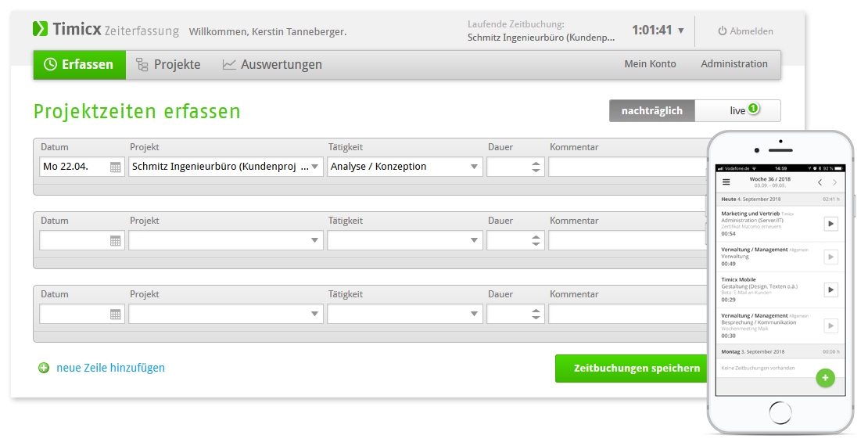Click the date input in the third row
Viewport: 868px width, 446px height.
[x=81, y=314]
